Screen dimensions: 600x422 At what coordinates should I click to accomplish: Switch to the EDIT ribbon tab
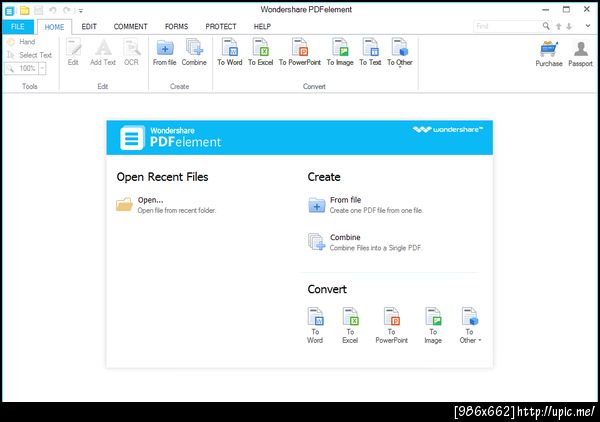(x=89, y=26)
